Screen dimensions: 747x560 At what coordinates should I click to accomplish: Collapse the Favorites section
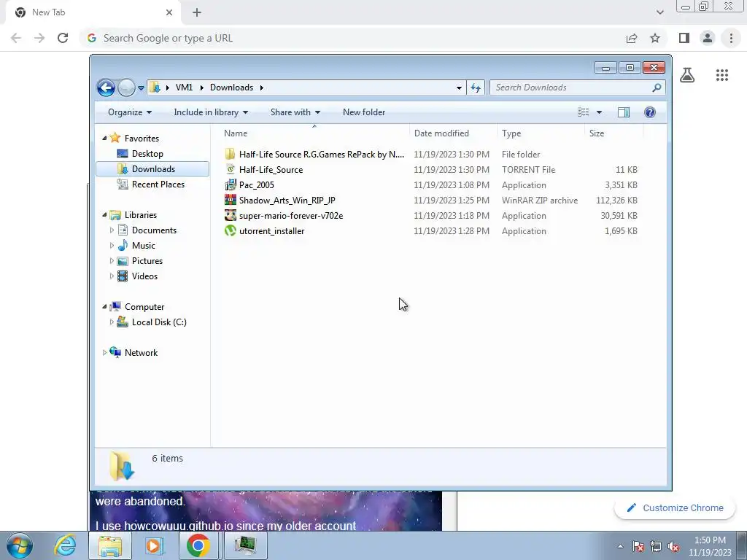click(x=104, y=138)
